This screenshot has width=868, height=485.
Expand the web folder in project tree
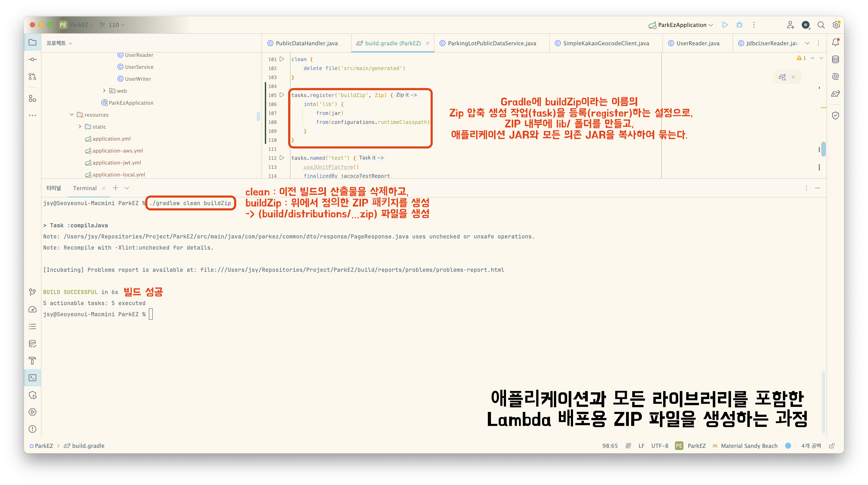104,91
